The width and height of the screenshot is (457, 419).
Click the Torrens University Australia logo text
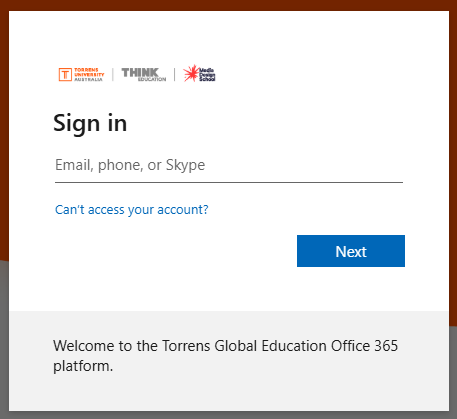pos(89,74)
